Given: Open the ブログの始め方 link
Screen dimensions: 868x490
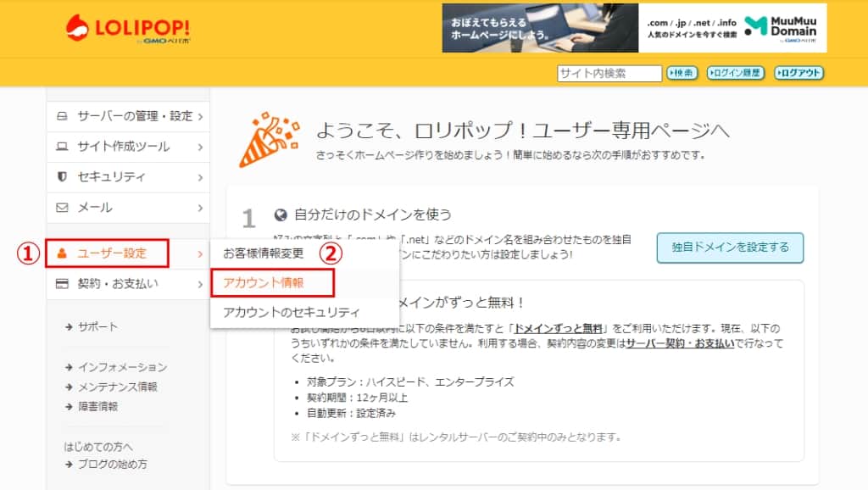Looking at the screenshot, I should 113,464.
